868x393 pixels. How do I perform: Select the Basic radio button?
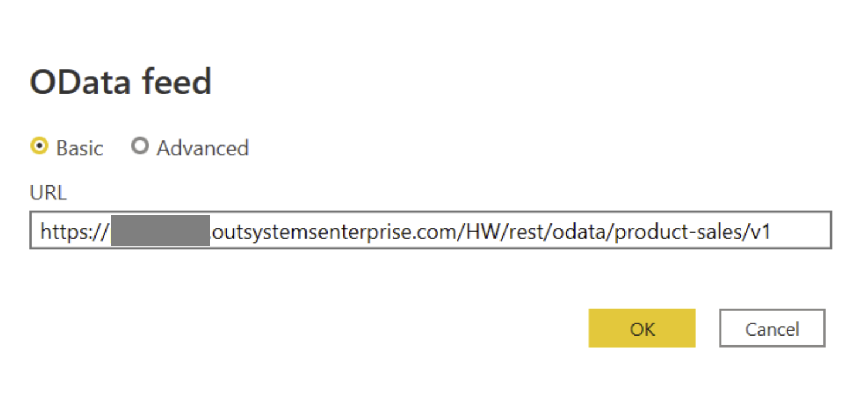coord(39,147)
